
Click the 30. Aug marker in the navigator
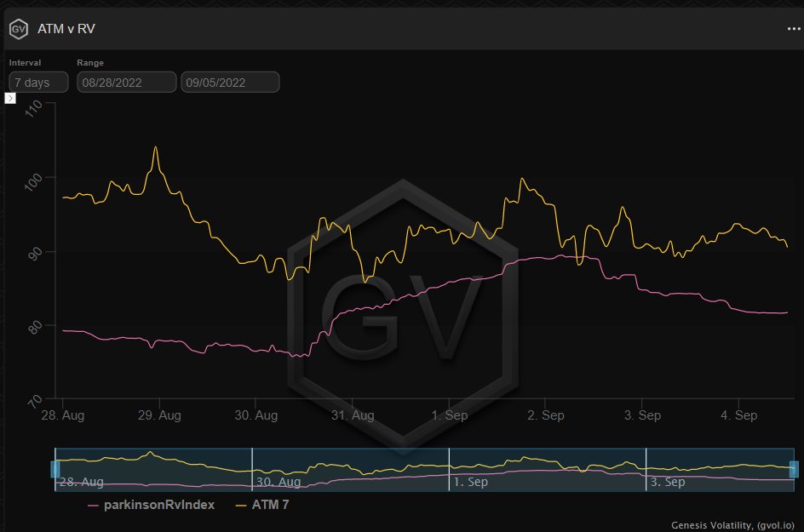tap(278, 482)
